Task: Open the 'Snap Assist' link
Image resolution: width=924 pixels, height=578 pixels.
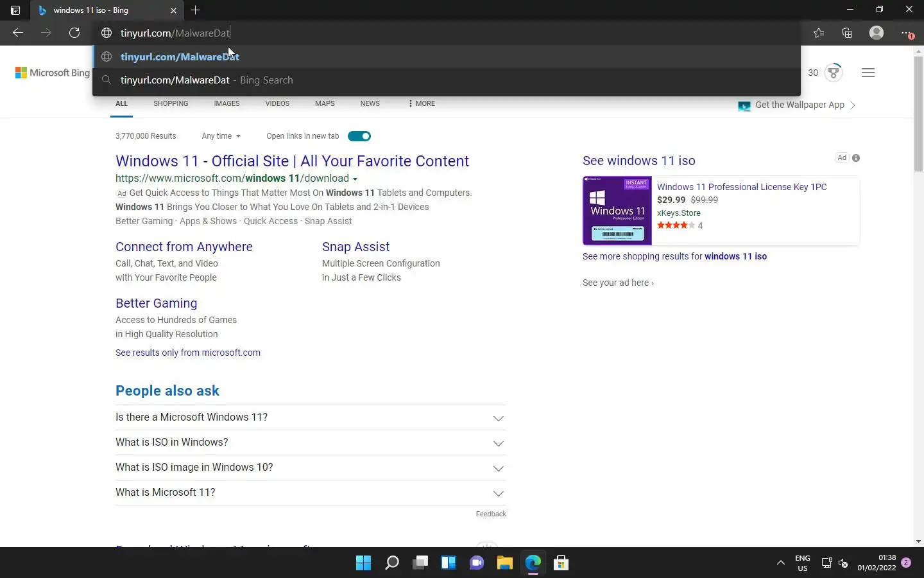Action: tap(355, 247)
